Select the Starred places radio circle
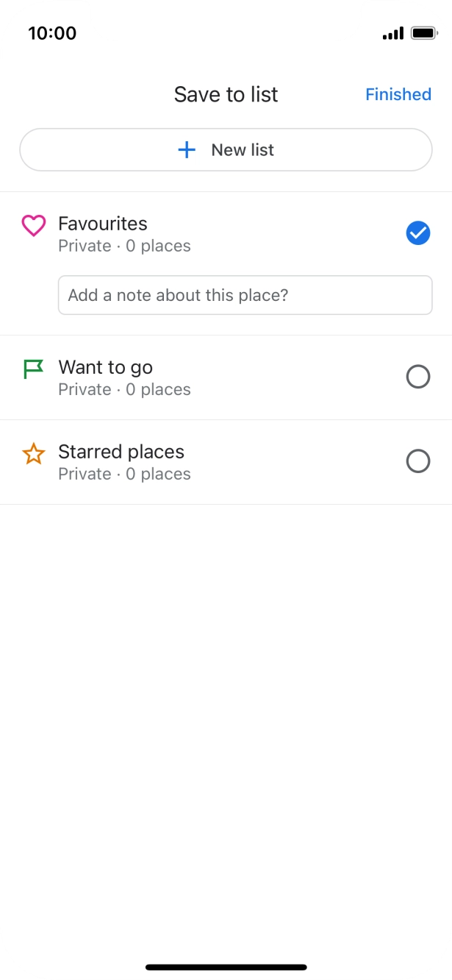The width and height of the screenshot is (452, 980). pyautogui.click(x=417, y=461)
